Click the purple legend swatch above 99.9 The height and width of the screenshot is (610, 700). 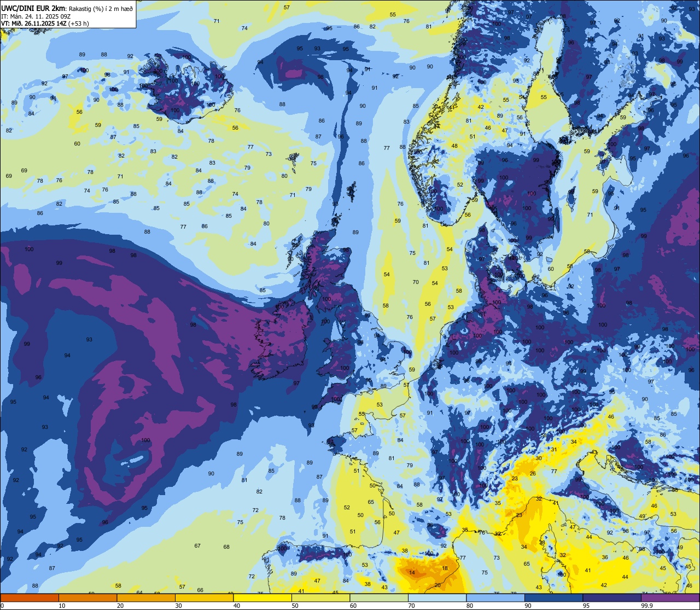click(x=670, y=597)
